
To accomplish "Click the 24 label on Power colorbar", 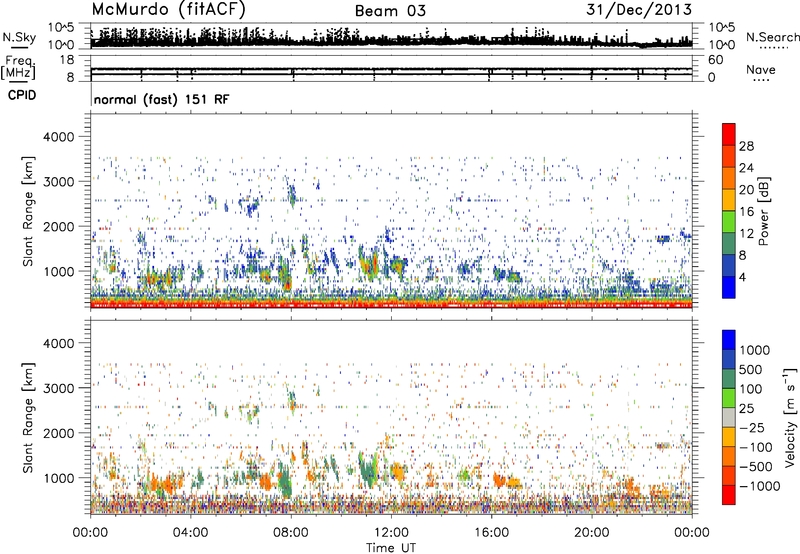I will coord(746,168).
